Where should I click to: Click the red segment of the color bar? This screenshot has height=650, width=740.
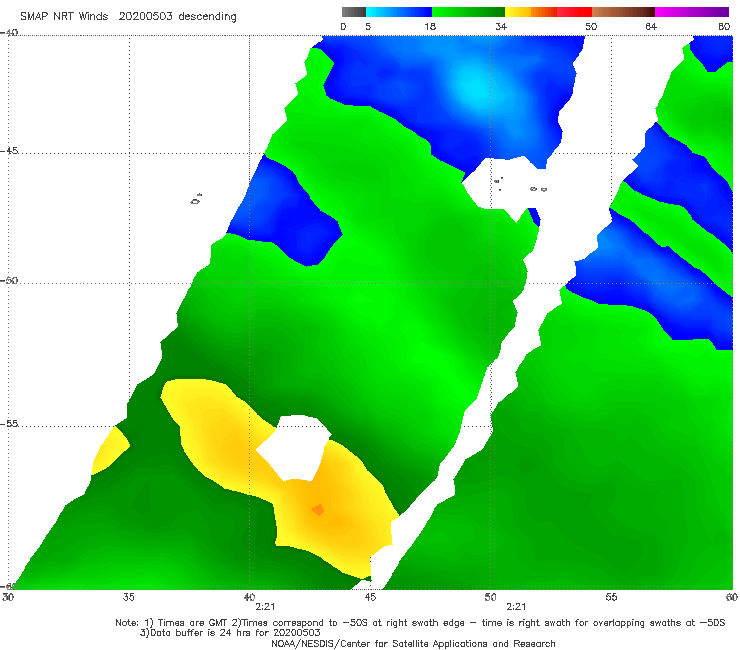pos(574,12)
